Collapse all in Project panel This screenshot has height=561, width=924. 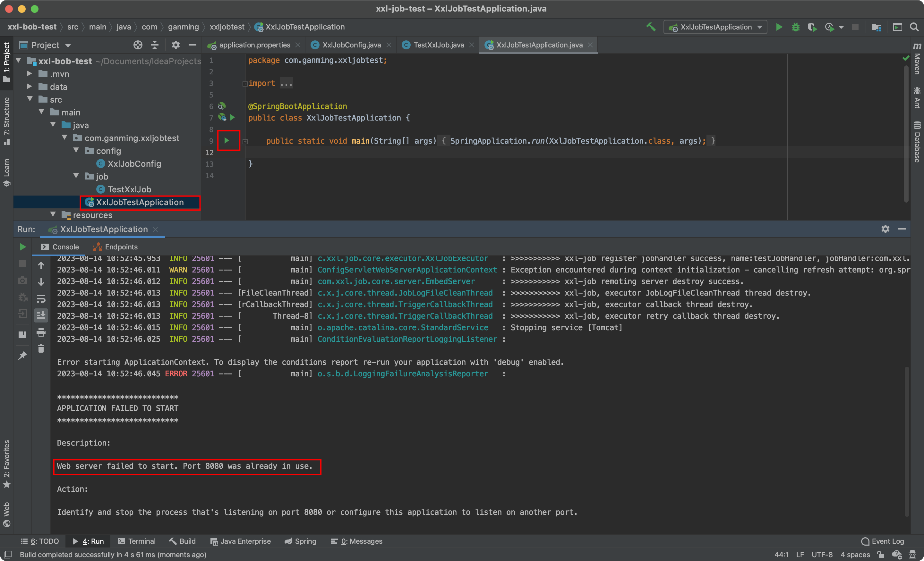click(155, 45)
